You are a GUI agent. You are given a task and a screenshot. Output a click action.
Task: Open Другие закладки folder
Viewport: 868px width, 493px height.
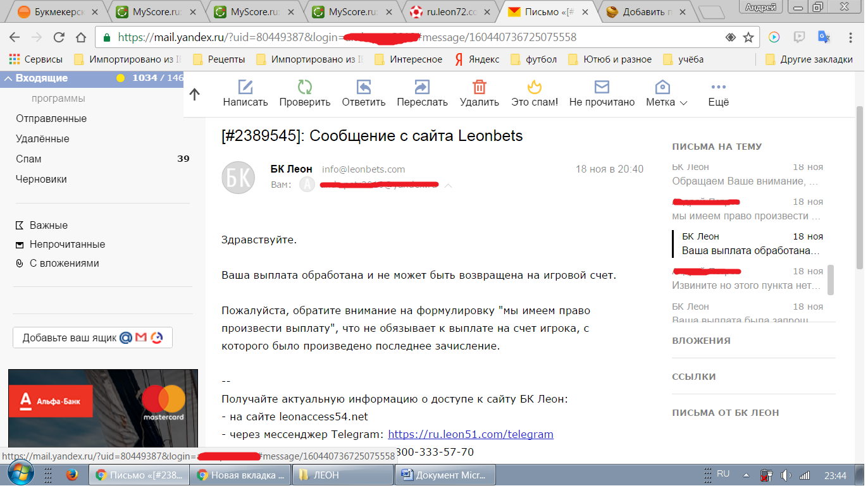click(809, 59)
